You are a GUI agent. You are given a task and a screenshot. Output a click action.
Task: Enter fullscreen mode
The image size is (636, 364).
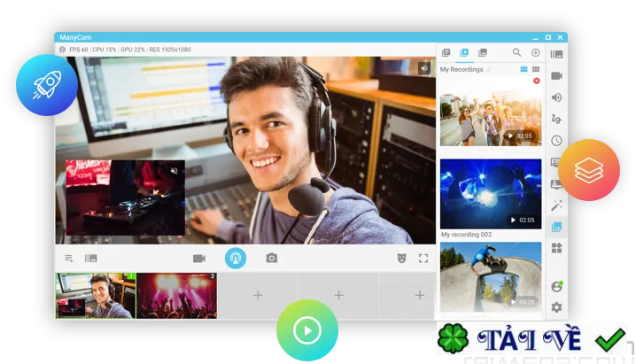click(423, 259)
